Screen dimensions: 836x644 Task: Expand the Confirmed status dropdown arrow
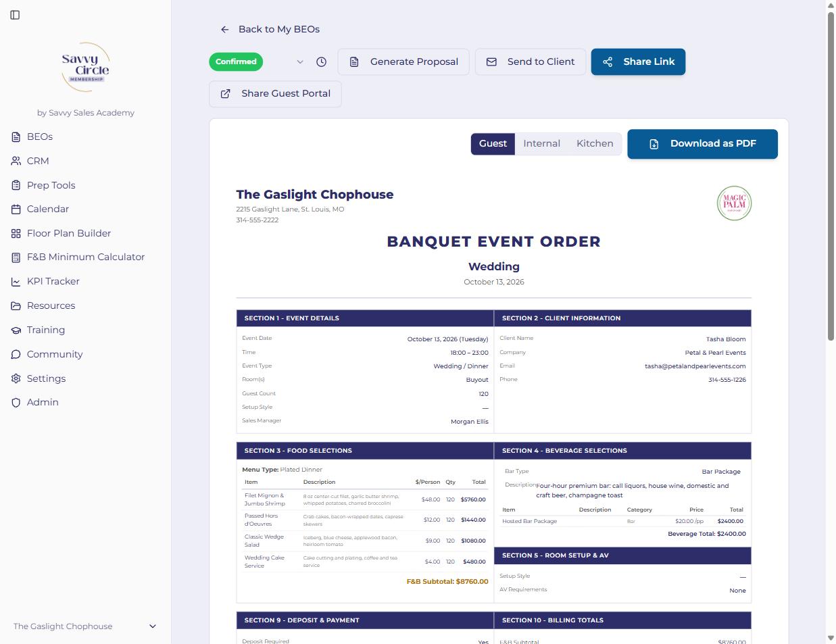click(x=300, y=61)
